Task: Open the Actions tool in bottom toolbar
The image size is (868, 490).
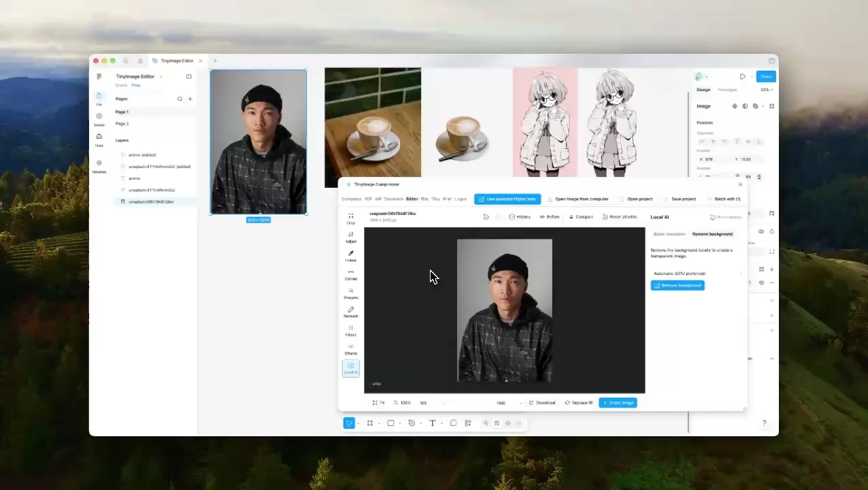Action: click(x=468, y=423)
